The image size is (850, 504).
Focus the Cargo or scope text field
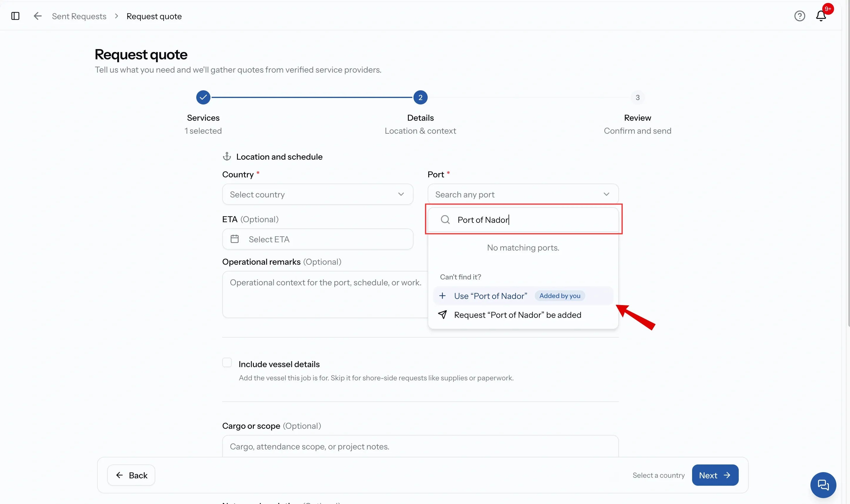(x=420, y=446)
